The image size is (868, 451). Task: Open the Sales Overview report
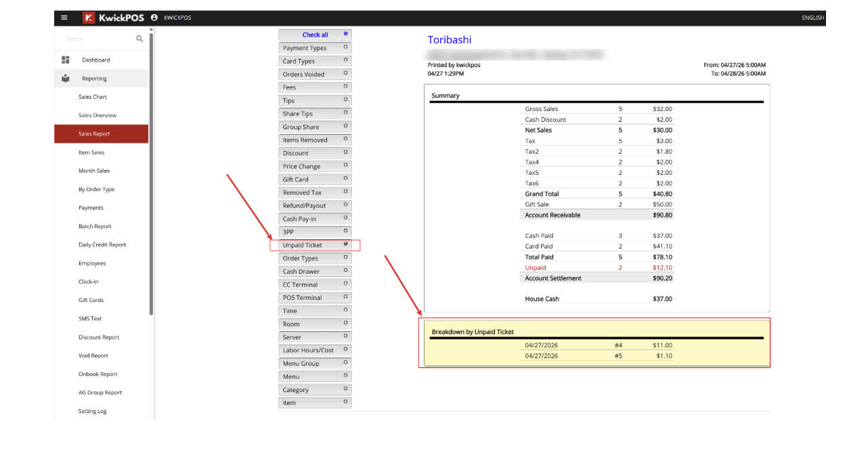coord(101,115)
